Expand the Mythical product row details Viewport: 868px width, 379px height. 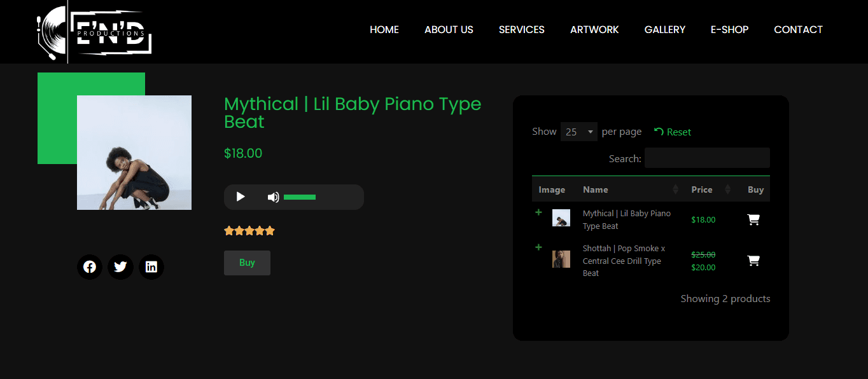[x=539, y=212]
